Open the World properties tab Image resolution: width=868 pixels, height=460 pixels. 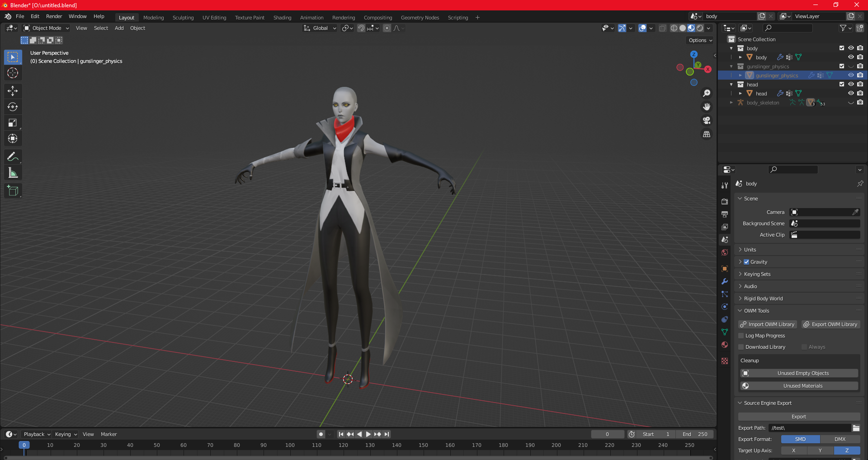[725, 252]
